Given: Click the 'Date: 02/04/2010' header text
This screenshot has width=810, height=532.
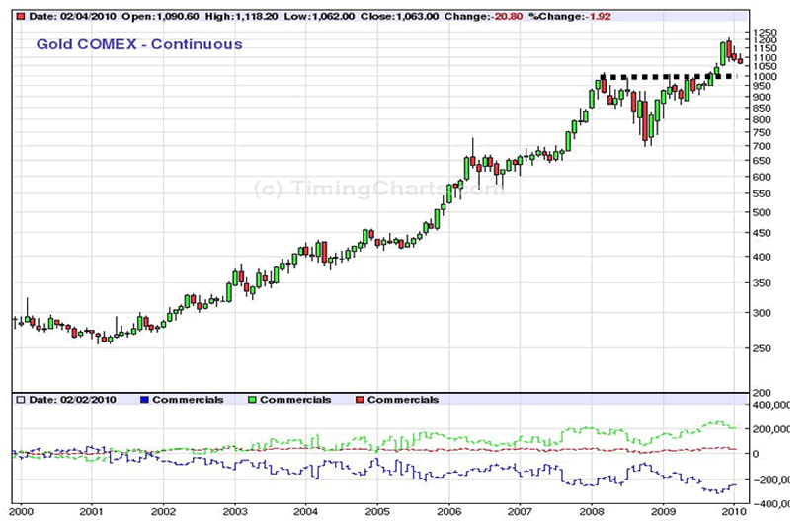Looking at the screenshot, I should 72,16.
